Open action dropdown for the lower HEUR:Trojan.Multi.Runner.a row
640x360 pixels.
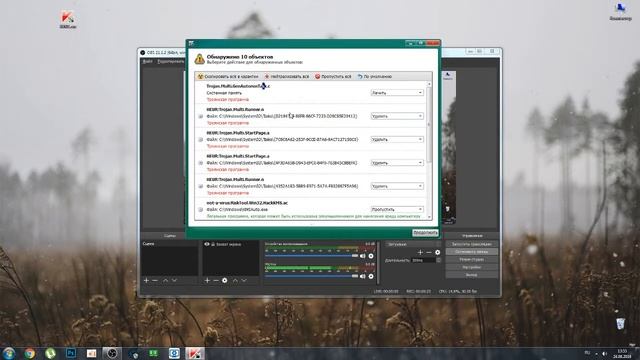click(x=397, y=186)
